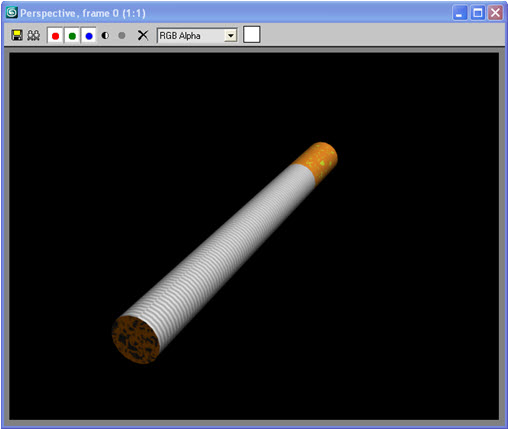Save the rendered bitmap with the disk icon
This screenshot has height=429, width=508.
point(17,35)
